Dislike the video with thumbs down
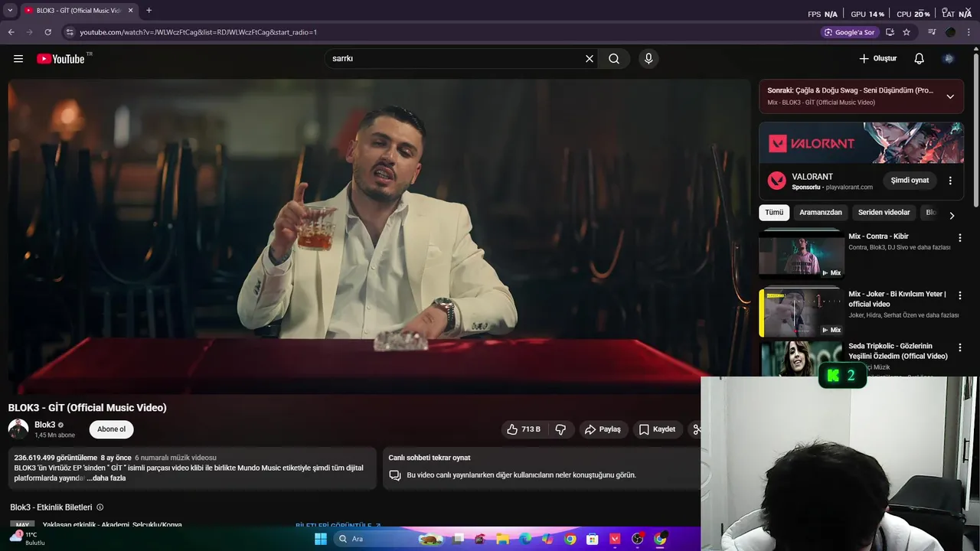Image resolution: width=980 pixels, height=551 pixels. pyautogui.click(x=560, y=429)
